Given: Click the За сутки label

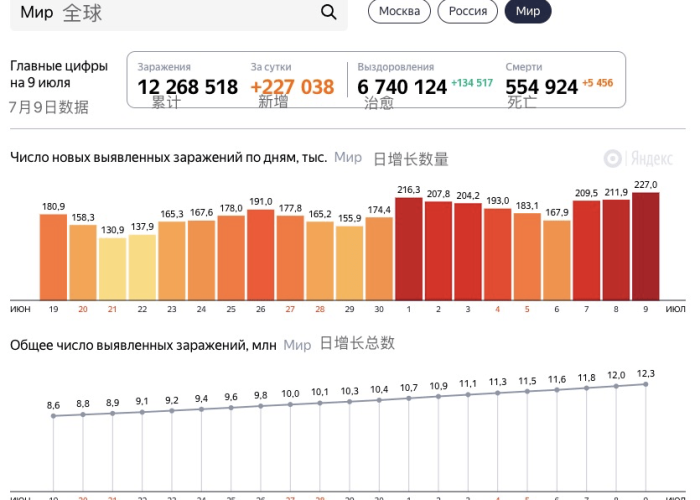Looking at the screenshot, I should point(271,67).
